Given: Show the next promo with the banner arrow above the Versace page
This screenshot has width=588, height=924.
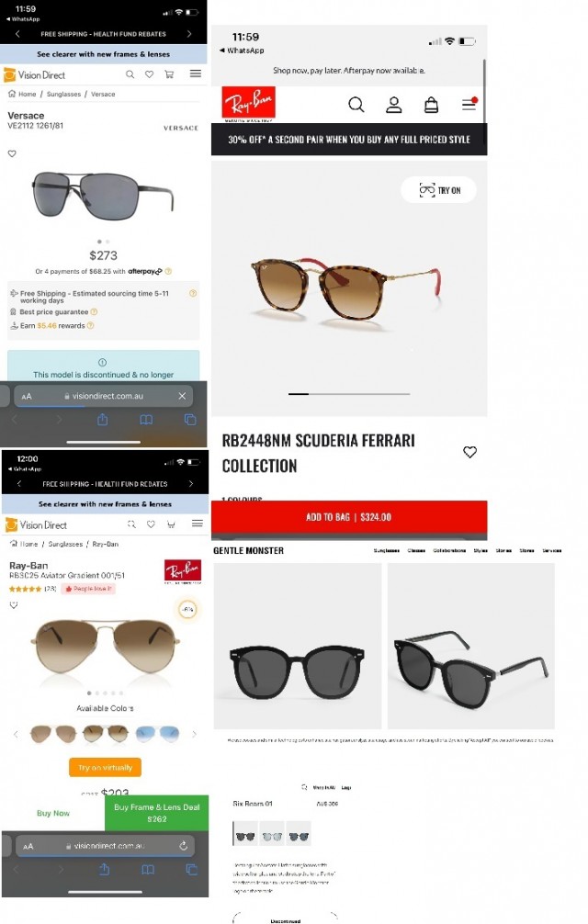Looking at the screenshot, I should coord(189,34).
